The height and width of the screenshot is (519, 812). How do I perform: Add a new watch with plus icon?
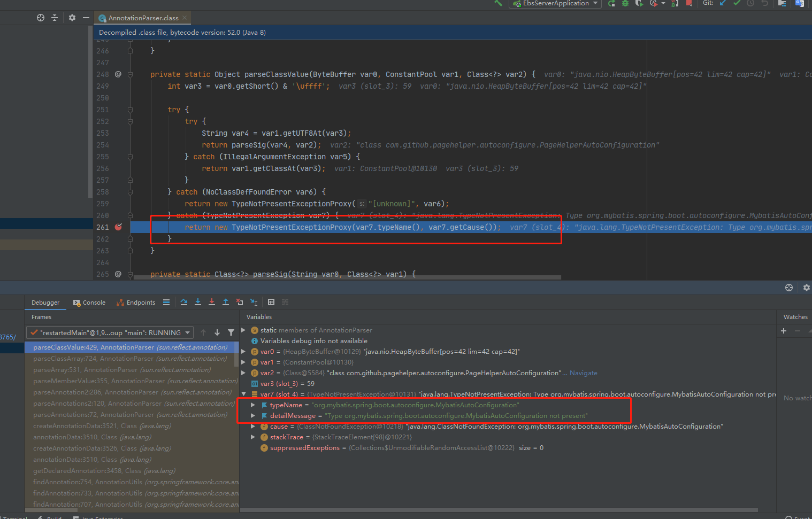784,331
